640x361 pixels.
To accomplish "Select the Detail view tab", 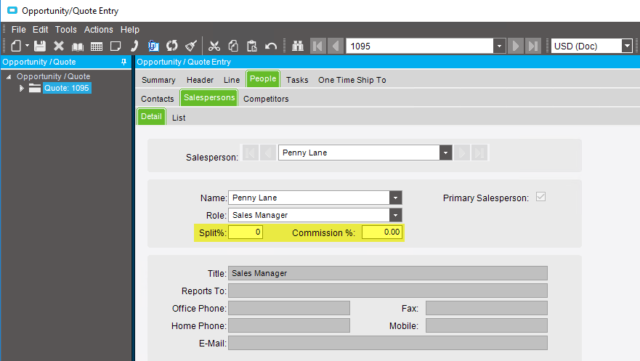I will pyautogui.click(x=151, y=116).
